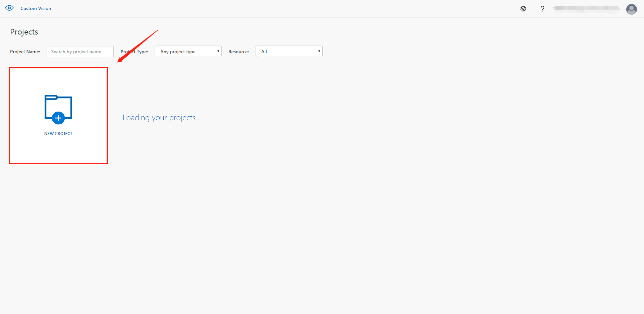
Task: Click the blank lower area of new project card
Action: click(58, 151)
